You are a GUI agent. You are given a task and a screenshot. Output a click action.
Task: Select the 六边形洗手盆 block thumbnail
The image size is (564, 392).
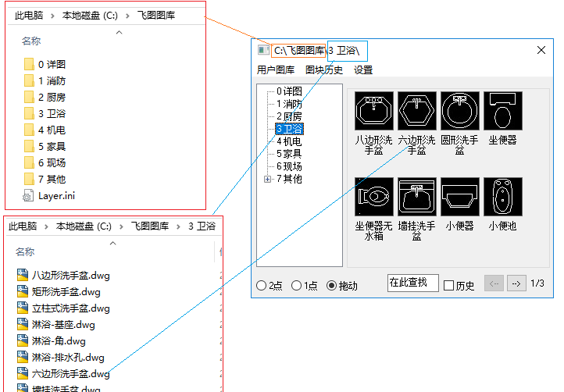pyautogui.click(x=417, y=111)
